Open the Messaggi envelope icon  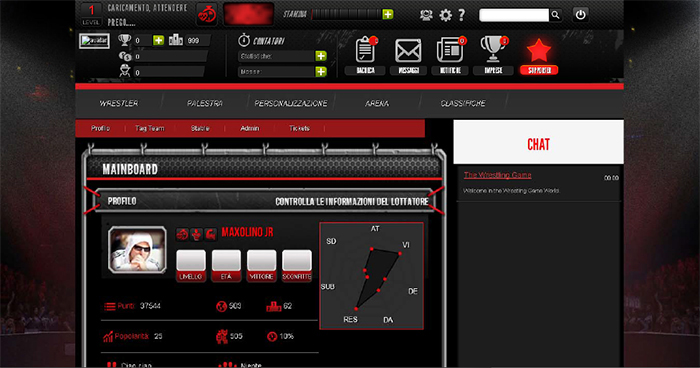(x=408, y=50)
